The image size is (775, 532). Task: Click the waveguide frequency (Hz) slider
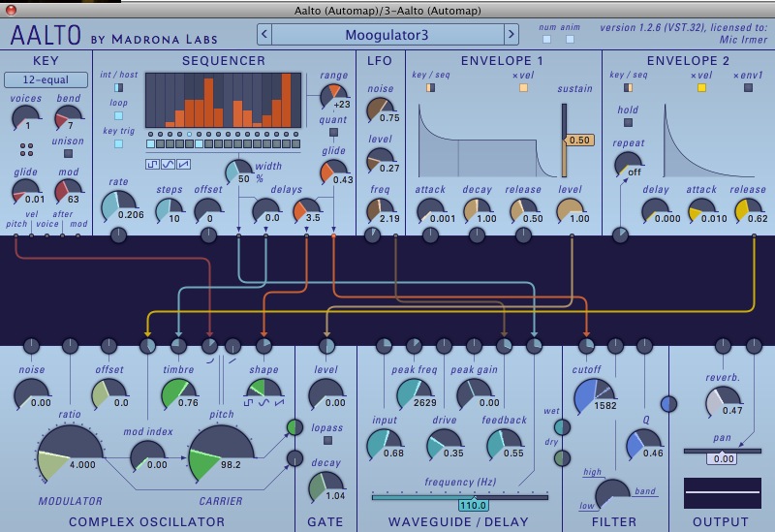click(x=459, y=496)
